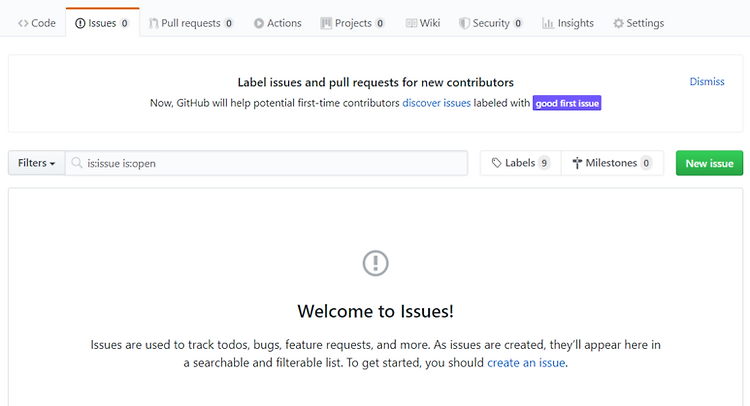Click the Labels count badge 9

click(x=544, y=163)
